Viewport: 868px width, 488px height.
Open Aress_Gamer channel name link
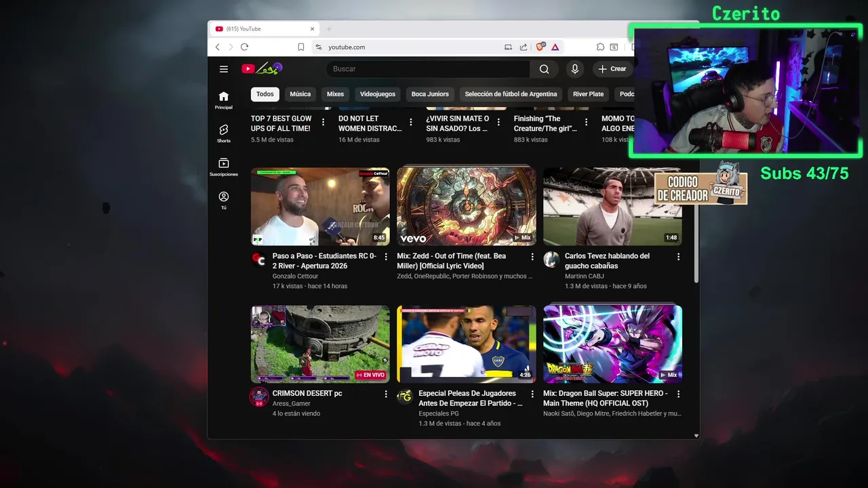pos(292,403)
